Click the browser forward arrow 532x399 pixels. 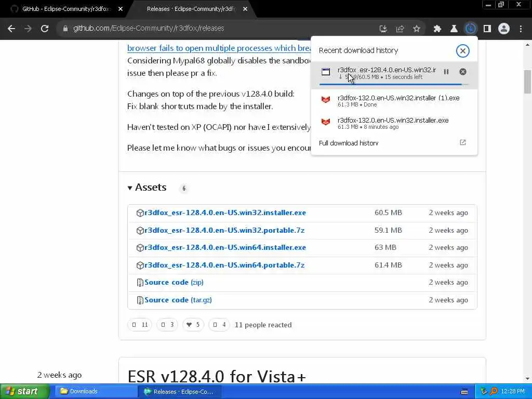pyautogui.click(x=28, y=29)
